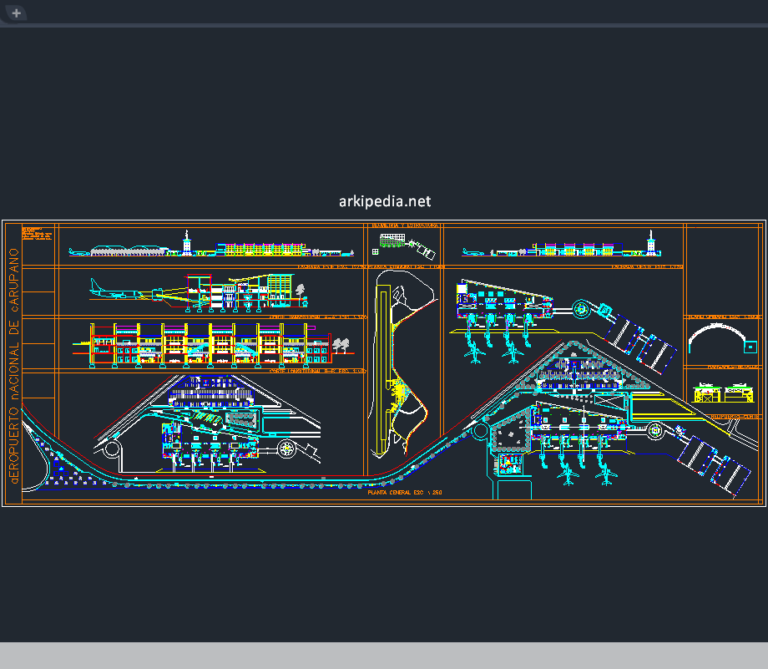This screenshot has width=768, height=669.
Task: Select the control tower in top-left elevation
Action: pyautogui.click(x=187, y=241)
